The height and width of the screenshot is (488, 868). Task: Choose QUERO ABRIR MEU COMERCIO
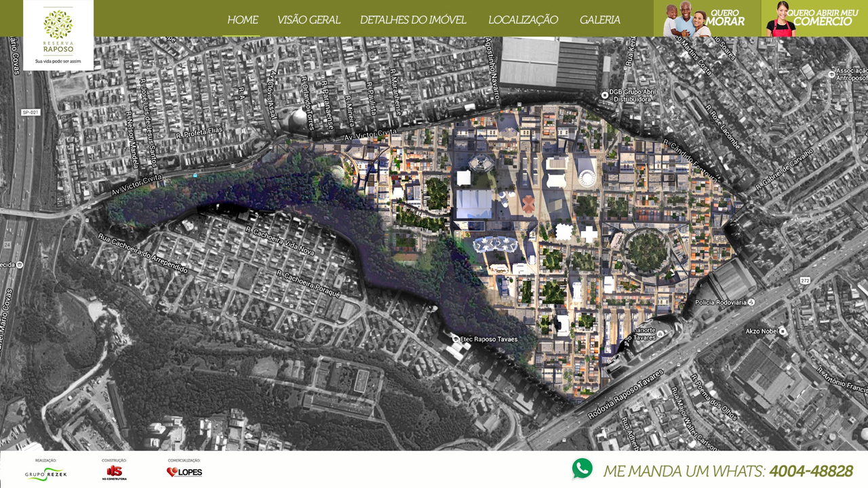pos(814,18)
